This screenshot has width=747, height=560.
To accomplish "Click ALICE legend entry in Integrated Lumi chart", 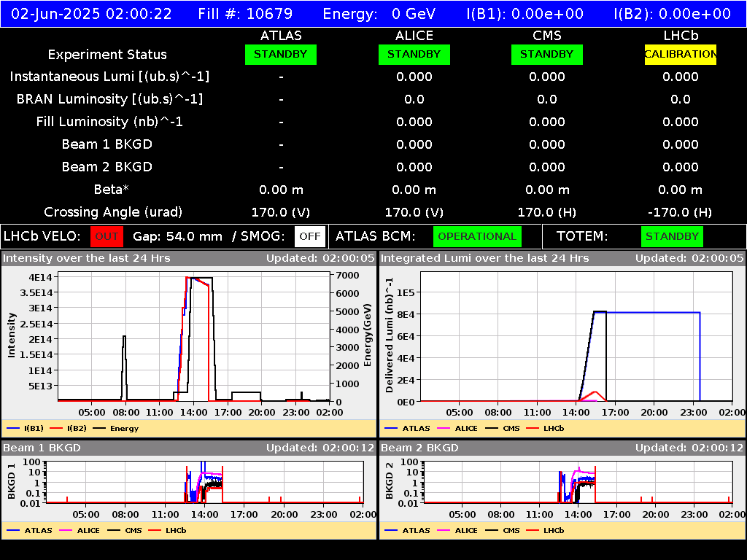I will [x=457, y=428].
